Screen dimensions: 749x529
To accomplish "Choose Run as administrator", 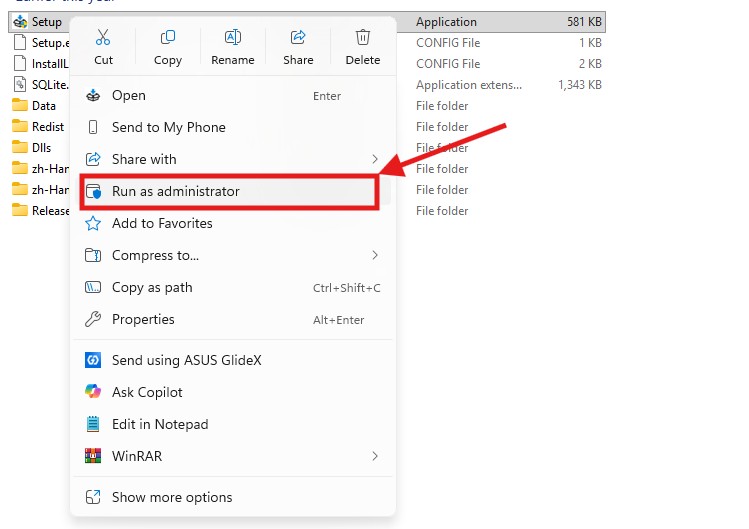I will coord(233,191).
